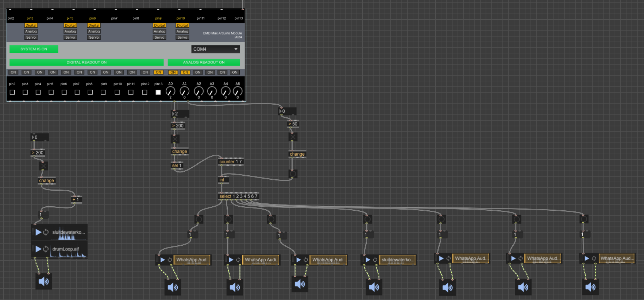Select the counter 1 7 object
The height and width of the screenshot is (300, 644).
click(231, 161)
